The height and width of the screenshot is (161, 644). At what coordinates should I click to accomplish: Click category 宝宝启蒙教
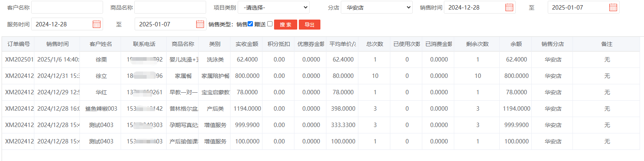215,92
